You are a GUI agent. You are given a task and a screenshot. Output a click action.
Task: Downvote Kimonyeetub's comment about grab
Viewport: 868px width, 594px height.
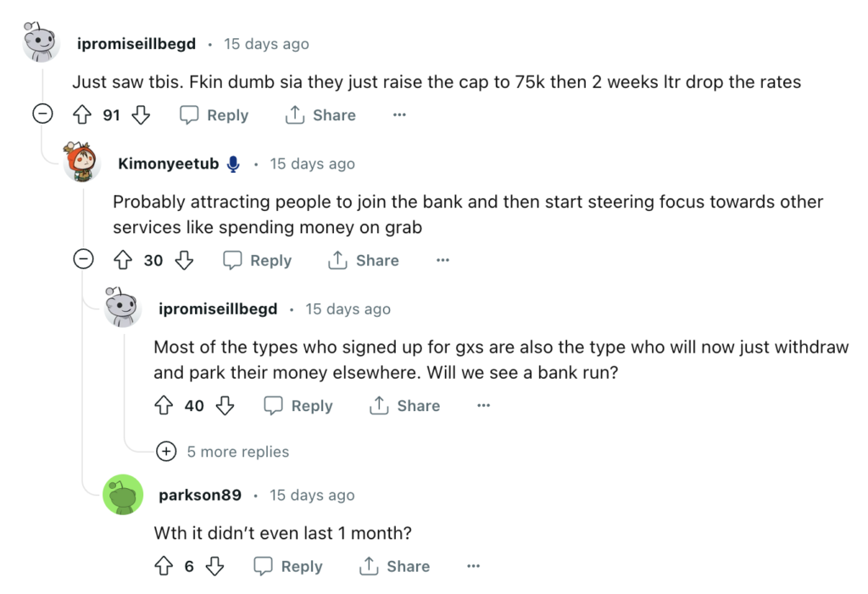[x=184, y=260]
